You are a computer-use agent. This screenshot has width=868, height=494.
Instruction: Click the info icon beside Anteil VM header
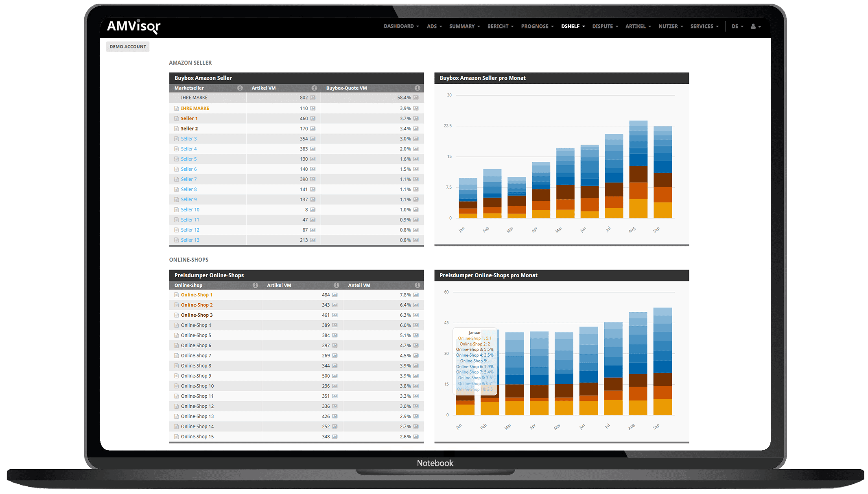point(418,285)
